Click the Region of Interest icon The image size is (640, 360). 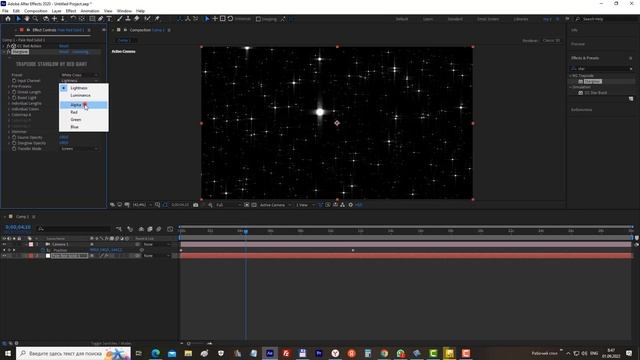pyautogui.click(x=247, y=205)
